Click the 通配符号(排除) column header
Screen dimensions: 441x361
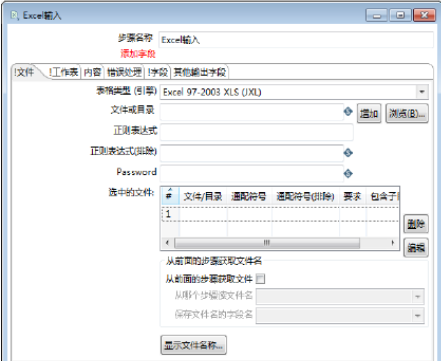(306, 196)
